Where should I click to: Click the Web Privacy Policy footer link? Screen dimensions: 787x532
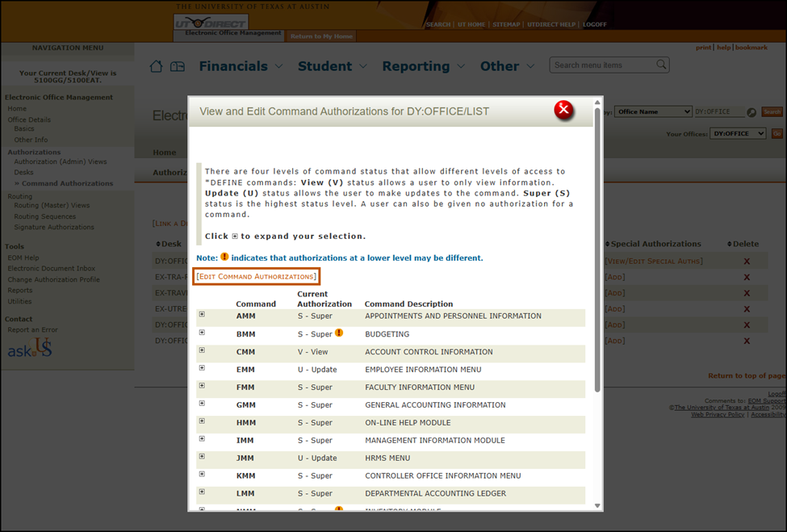(718, 415)
